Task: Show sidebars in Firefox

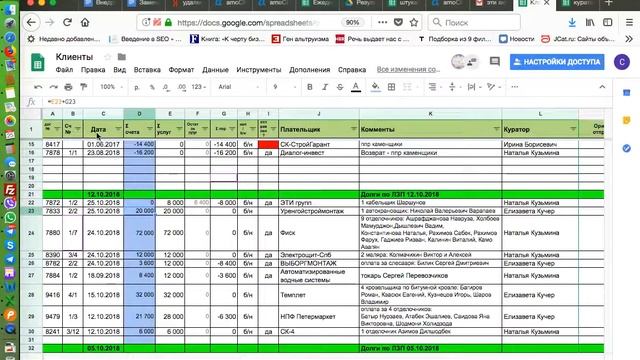Action: pos(608,22)
